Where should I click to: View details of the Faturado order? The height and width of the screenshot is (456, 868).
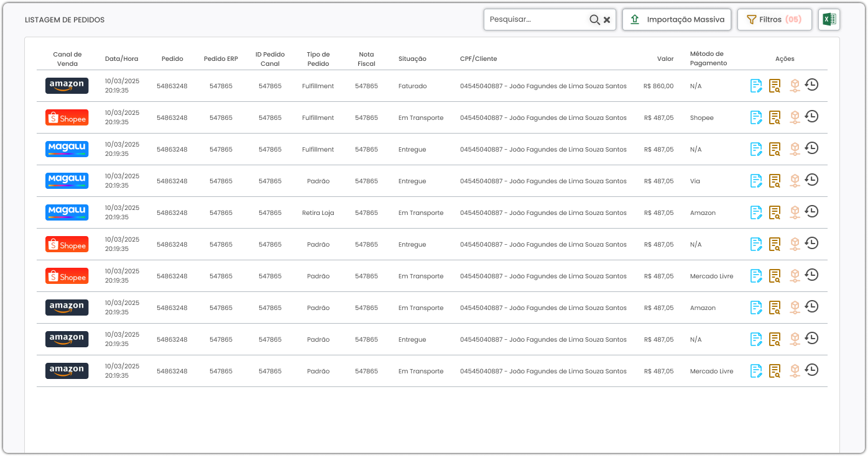tap(775, 86)
